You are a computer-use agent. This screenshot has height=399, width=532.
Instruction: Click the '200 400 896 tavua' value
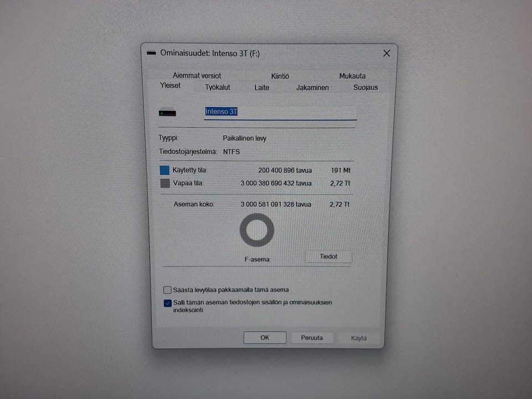click(285, 170)
